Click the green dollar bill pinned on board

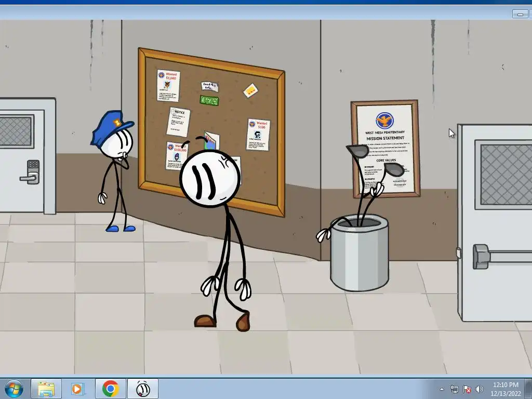pyautogui.click(x=209, y=101)
